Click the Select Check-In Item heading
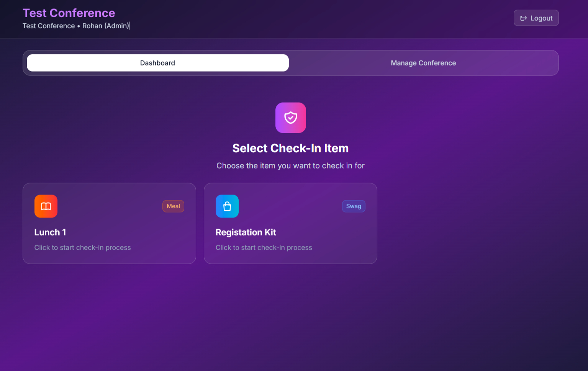Image resolution: width=588 pixels, height=371 pixels. (290, 148)
